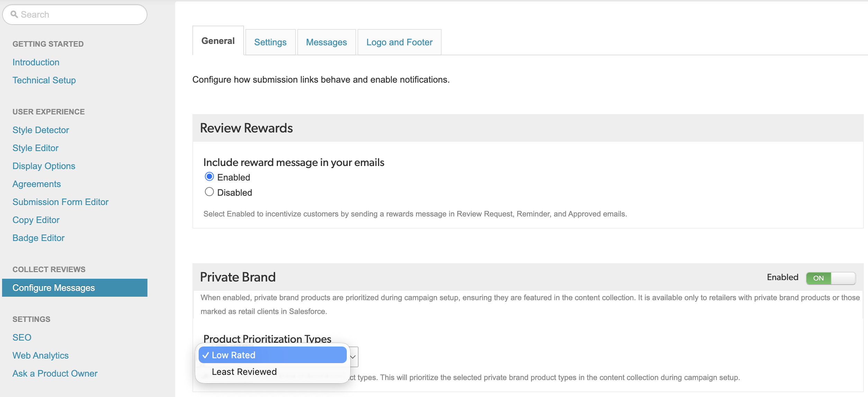Image resolution: width=868 pixels, height=397 pixels.
Task: Open Ask a Product Owner
Action: click(55, 373)
